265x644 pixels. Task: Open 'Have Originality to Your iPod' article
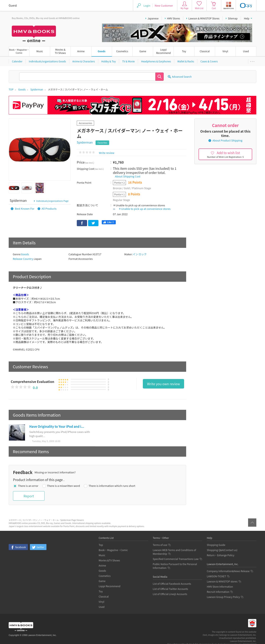coord(57,427)
